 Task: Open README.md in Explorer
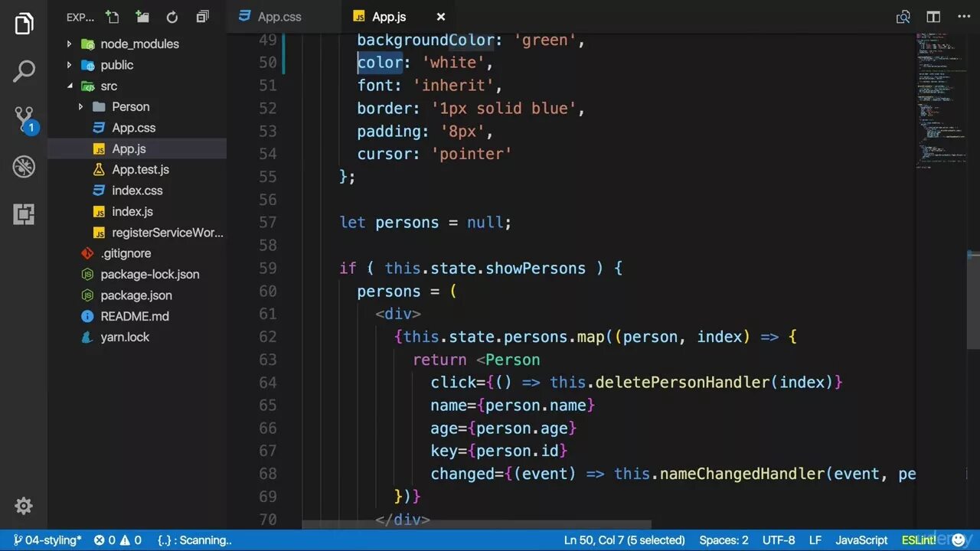click(x=134, y=316)
